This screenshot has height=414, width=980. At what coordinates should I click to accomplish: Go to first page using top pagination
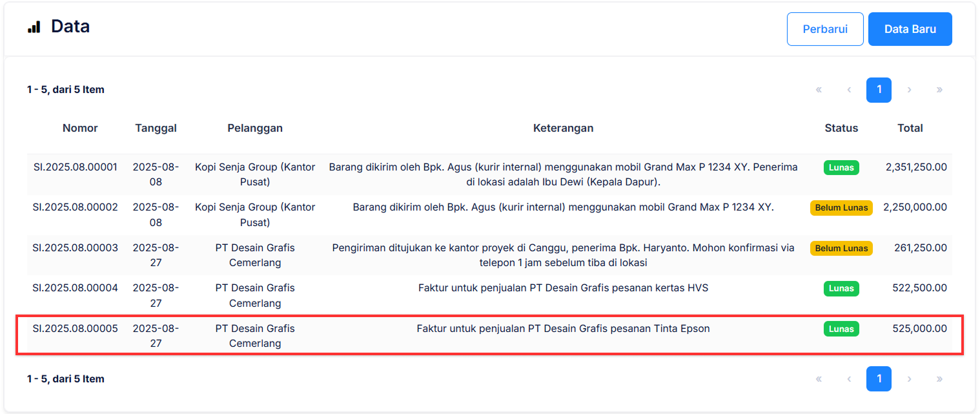coord(819,90)
